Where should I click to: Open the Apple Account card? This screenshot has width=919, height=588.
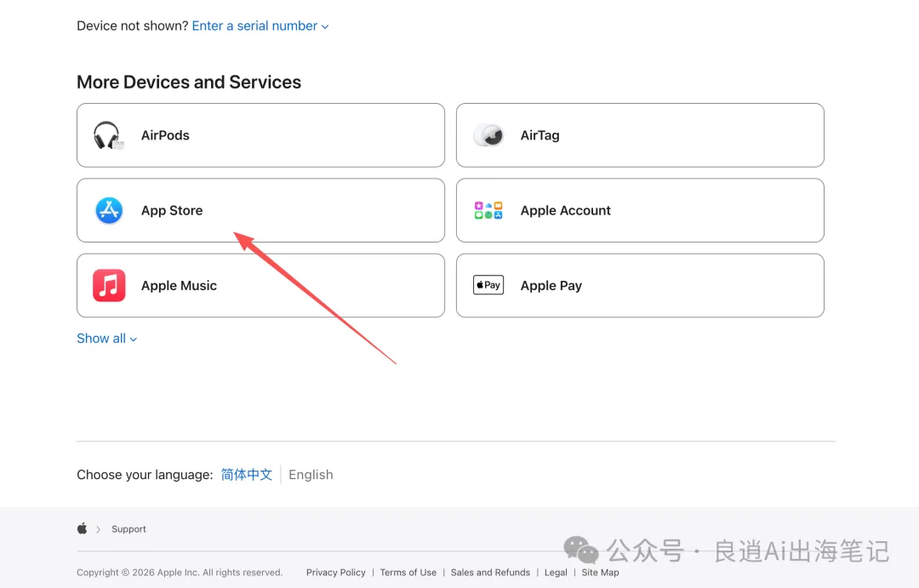point(640,210)
